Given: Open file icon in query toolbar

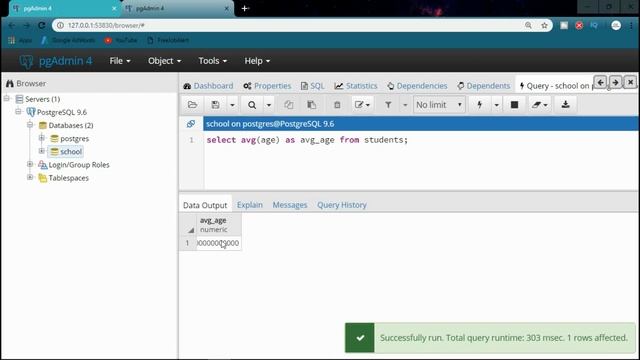Looking at the screenshot, I should [x=192, y=105].
